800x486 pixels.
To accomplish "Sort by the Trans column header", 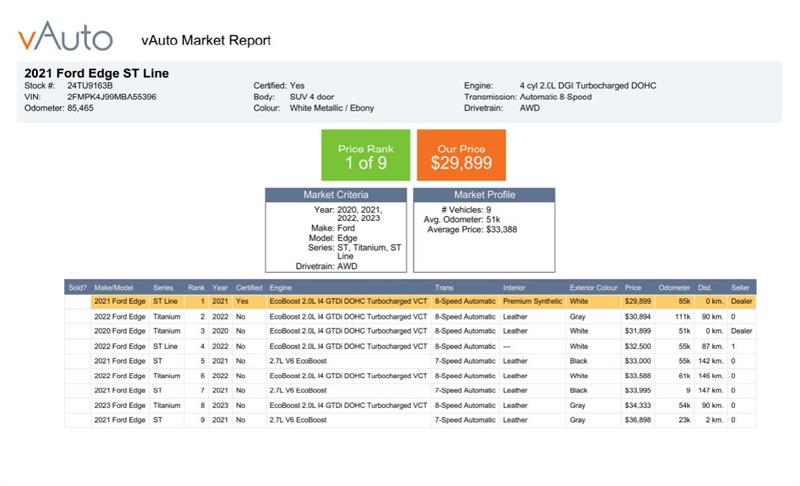I will point(444,288).
